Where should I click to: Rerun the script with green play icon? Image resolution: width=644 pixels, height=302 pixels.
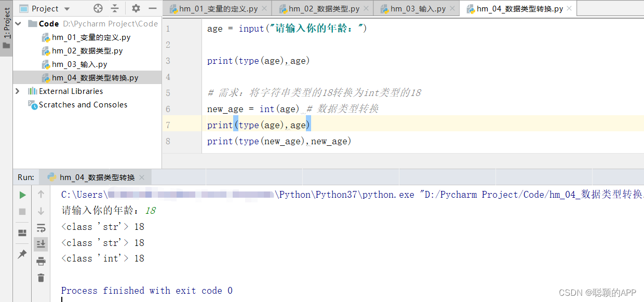click(x=22, y=195)
